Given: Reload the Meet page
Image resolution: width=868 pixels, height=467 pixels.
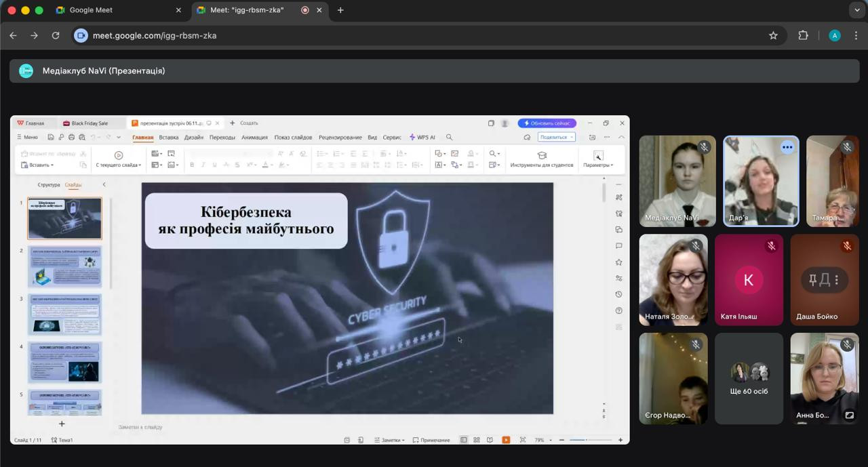Looking at the screenshot, I should coord(56,35).
